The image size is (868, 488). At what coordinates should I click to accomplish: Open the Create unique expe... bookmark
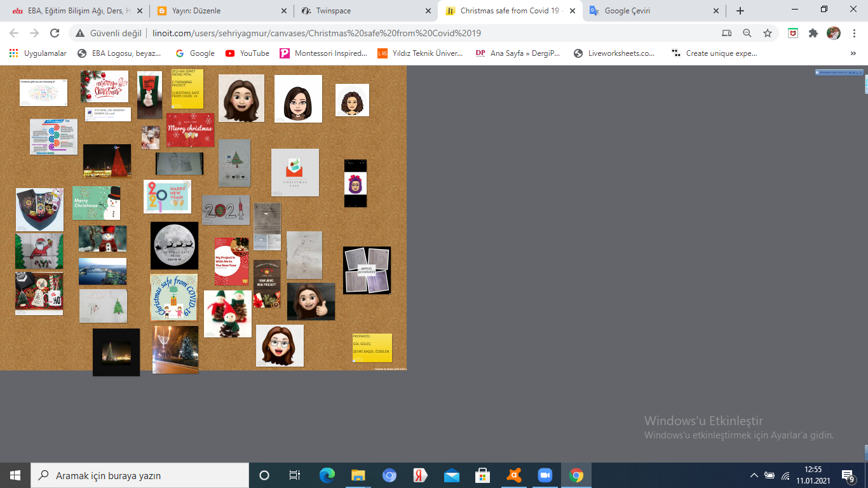715,53
